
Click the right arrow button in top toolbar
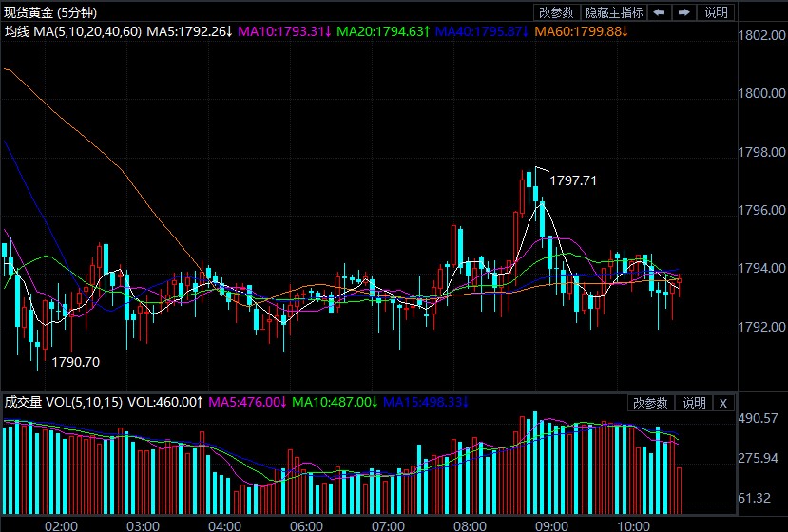click(x=683, y=12)
